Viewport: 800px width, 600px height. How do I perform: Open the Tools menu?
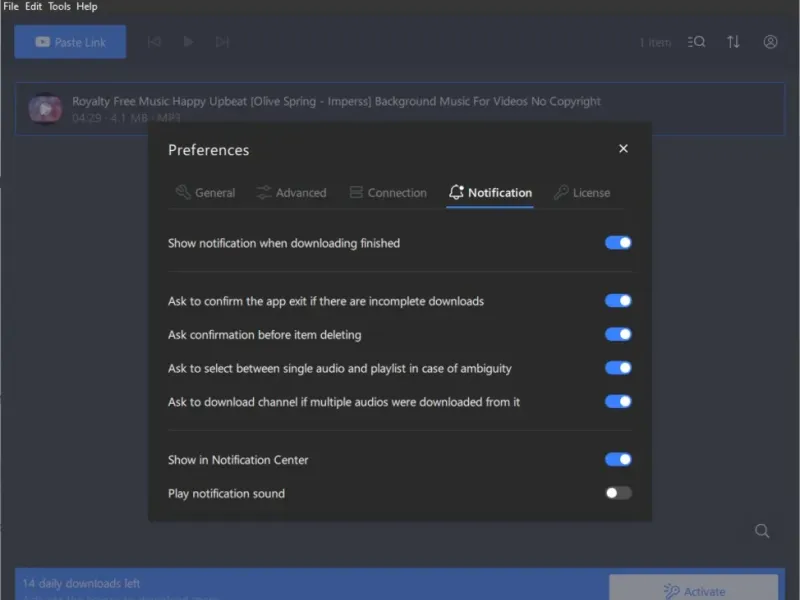click(x=59, y=7)
